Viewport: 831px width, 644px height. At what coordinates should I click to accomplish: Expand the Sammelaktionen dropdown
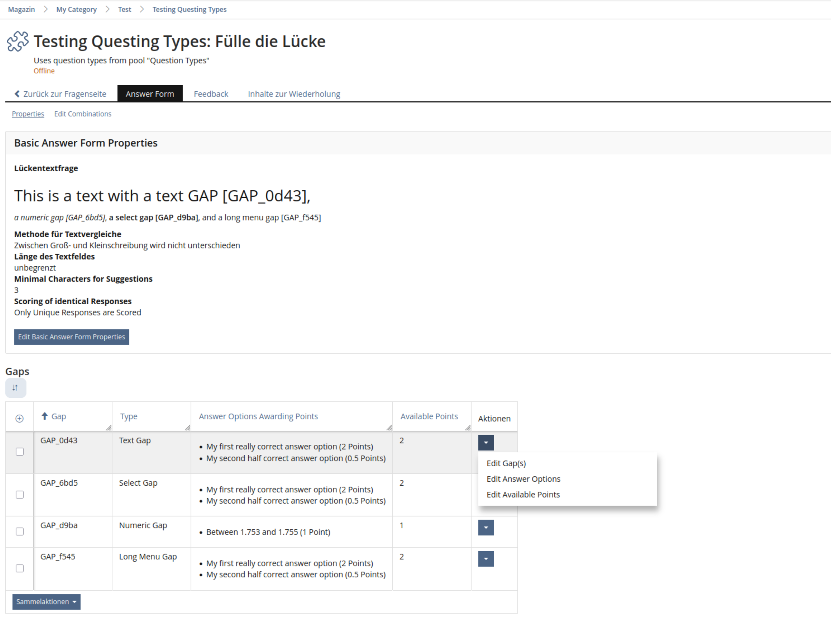(x=46, y=602)
